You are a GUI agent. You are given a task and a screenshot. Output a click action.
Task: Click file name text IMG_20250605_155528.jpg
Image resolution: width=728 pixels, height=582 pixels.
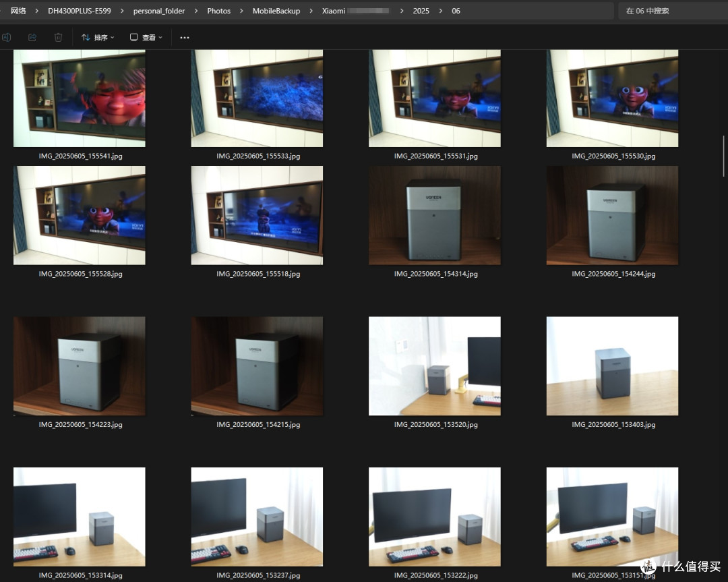[x=80, y=274]
